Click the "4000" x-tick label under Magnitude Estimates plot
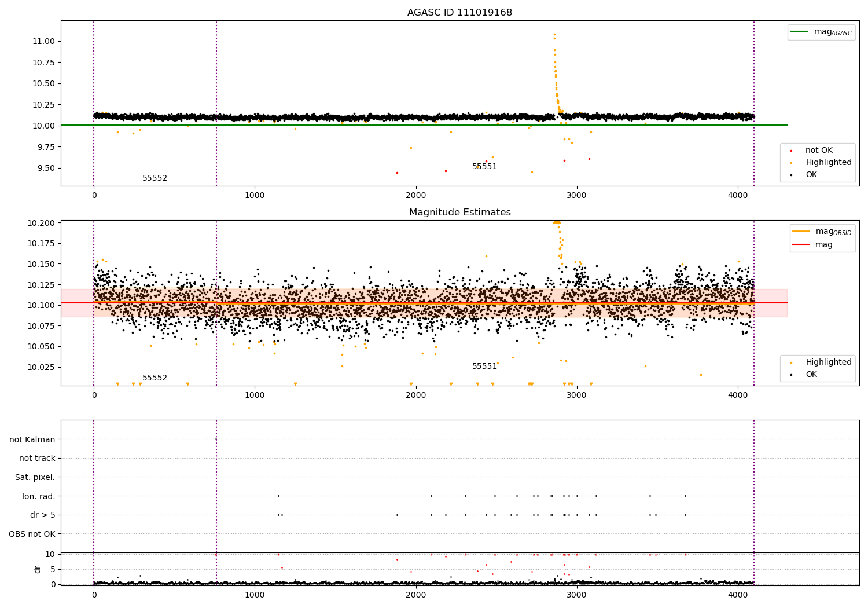The image size is (868, 608). (738, 395)
